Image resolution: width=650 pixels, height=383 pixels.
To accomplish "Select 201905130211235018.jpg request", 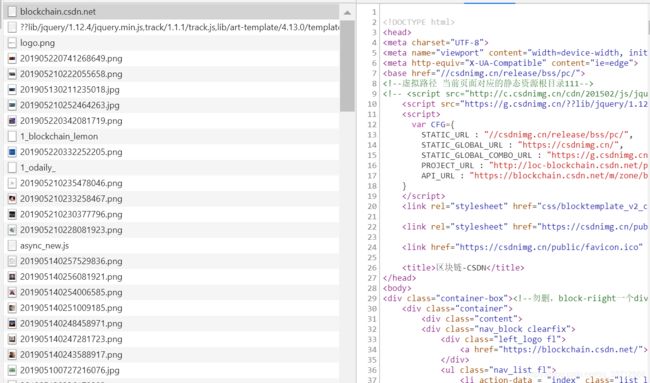I will [x=171, y=90].
